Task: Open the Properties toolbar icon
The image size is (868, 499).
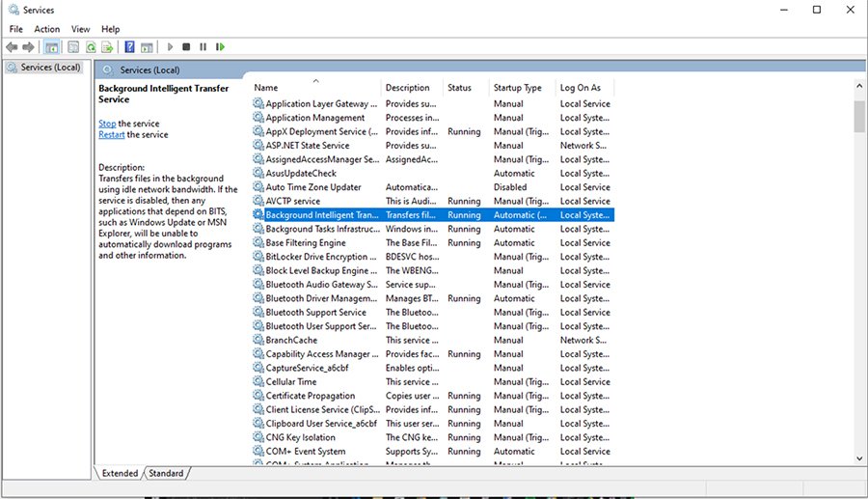Action: pos(73,46)
